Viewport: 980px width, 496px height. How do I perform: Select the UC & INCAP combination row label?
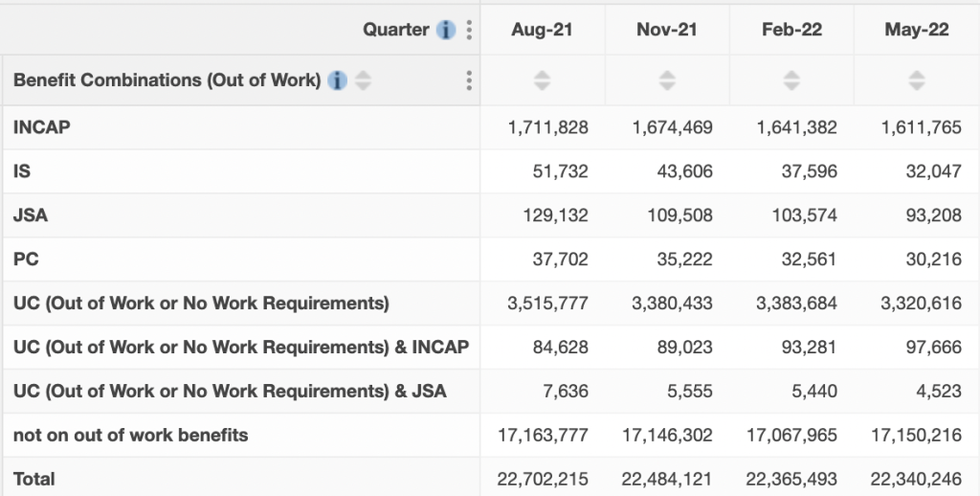click(240, 347)
